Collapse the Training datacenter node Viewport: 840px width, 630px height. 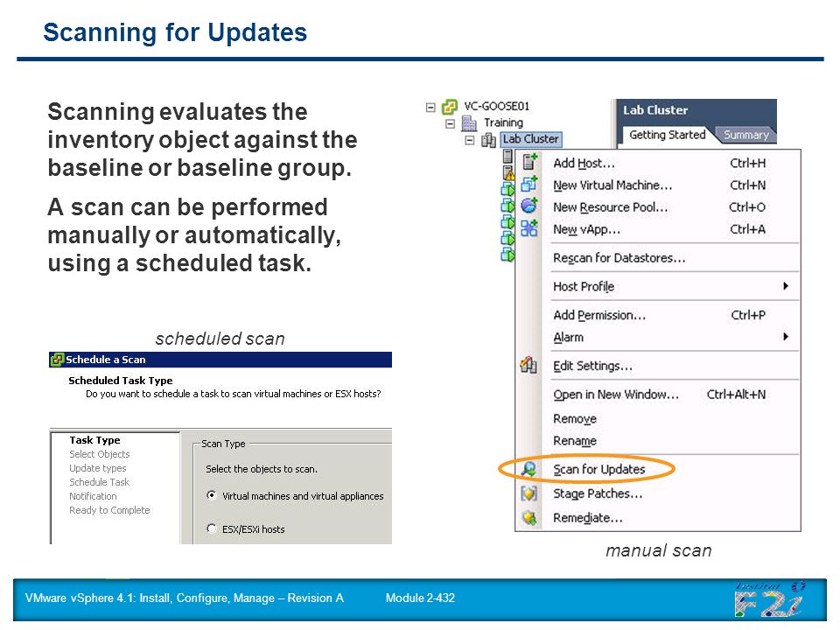tap(451, 123)
